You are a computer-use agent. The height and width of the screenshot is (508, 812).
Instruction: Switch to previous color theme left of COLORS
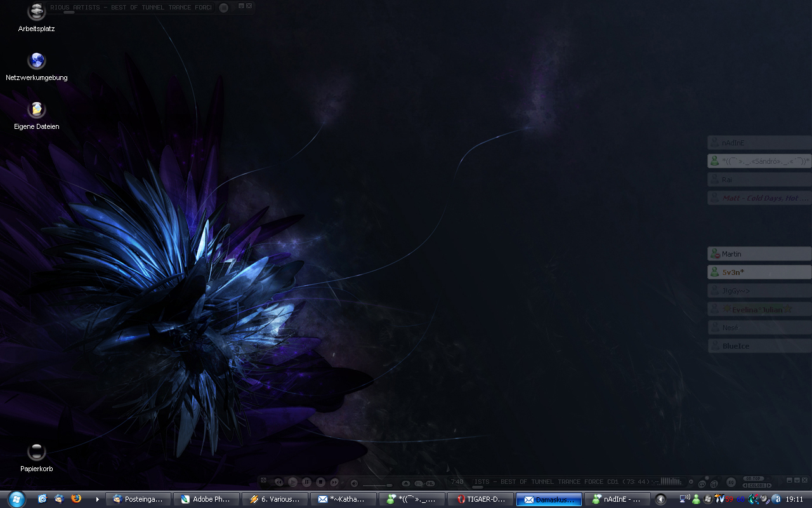coord(744,485)
